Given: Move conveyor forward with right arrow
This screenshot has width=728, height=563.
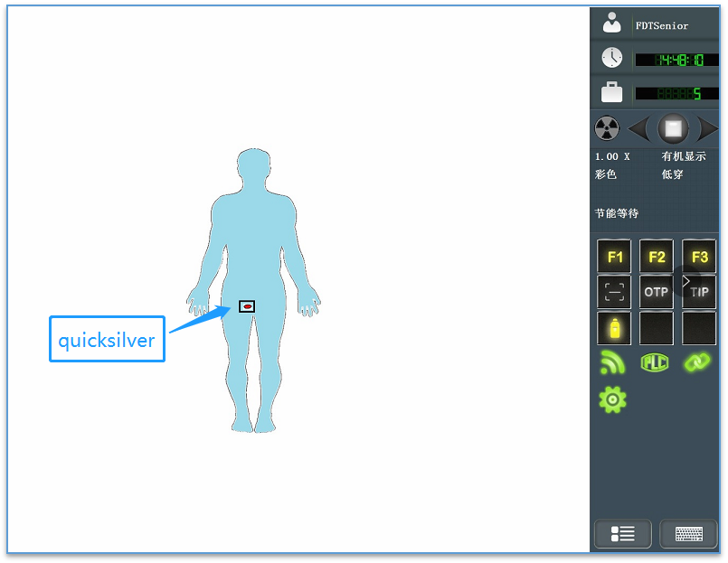Looking at the screenshot, I should pos(707,129).
